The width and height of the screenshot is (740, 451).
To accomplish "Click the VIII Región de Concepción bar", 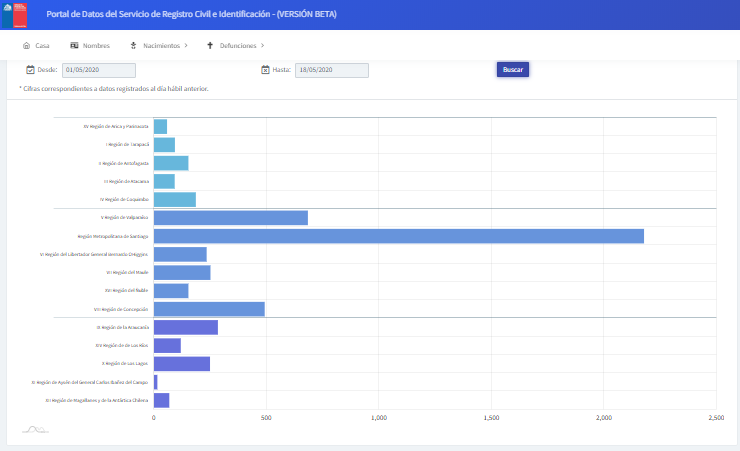I will (209, 309).
